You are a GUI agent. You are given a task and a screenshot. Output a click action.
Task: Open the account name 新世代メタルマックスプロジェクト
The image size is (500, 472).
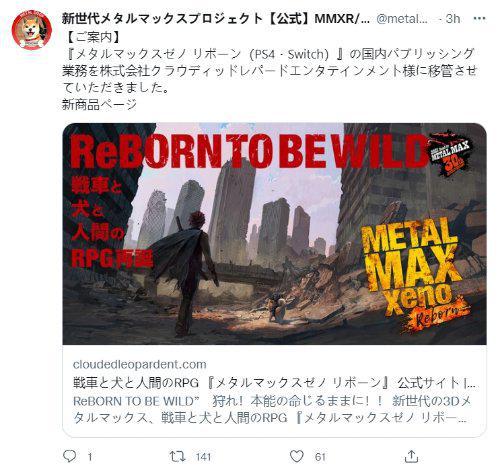pos(216,19)
